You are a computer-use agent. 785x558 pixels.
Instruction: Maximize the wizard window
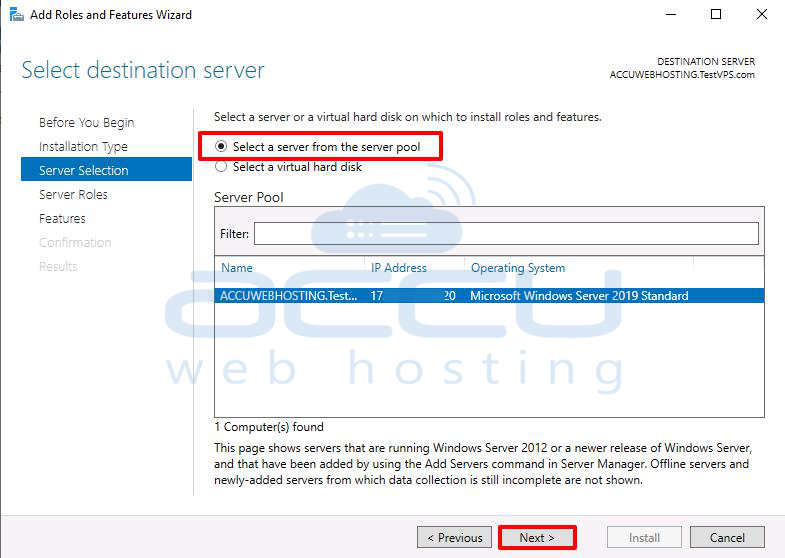716,15
